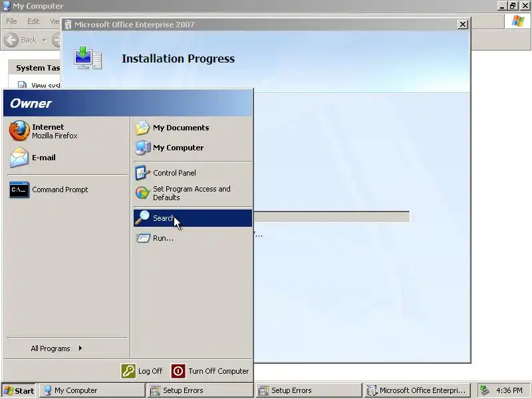Click Turn Off Computer text label

click(219, 371)
